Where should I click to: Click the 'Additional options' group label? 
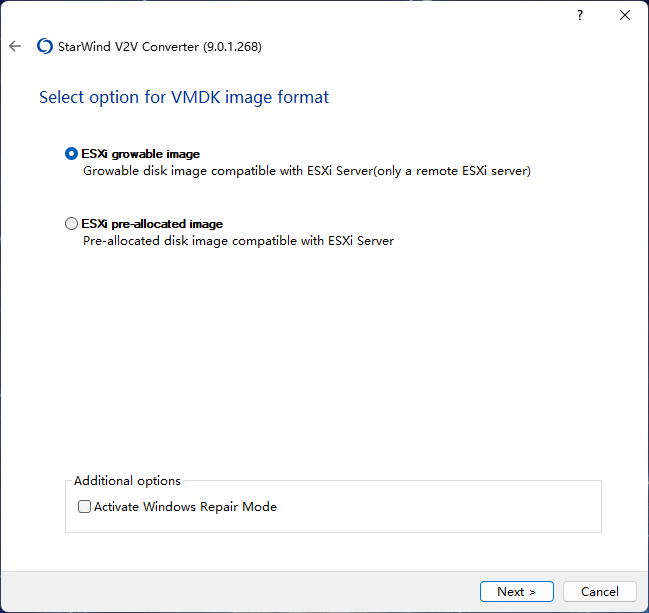(127, 481)
